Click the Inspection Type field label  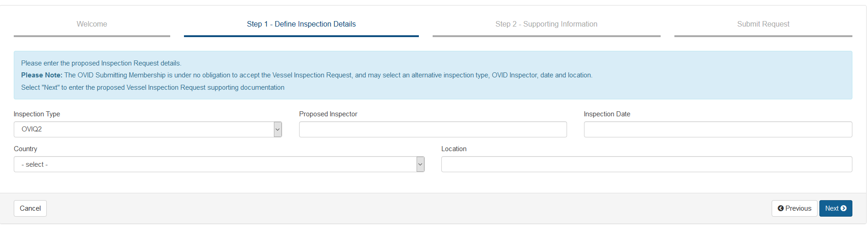[37, 114]
